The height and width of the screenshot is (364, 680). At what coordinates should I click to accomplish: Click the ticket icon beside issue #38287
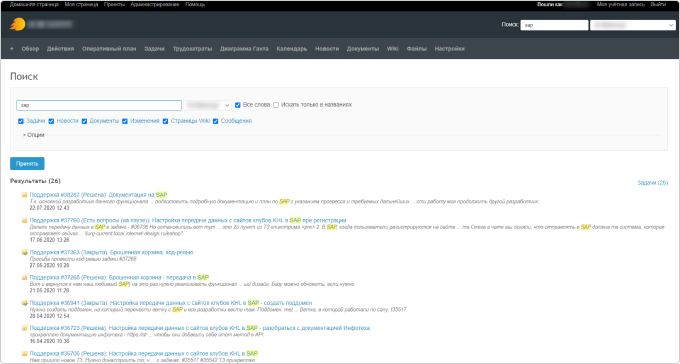pyautogui.click(x=25, y=195)
